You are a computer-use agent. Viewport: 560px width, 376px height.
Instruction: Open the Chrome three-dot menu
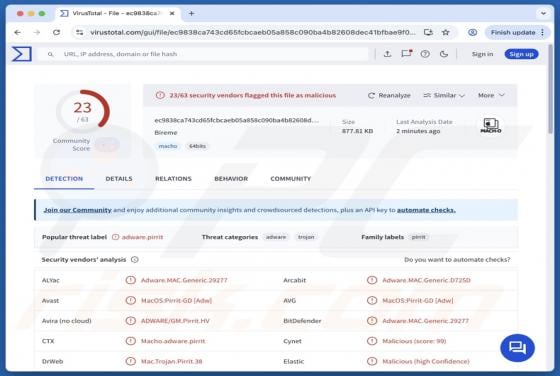coord(543,32)
